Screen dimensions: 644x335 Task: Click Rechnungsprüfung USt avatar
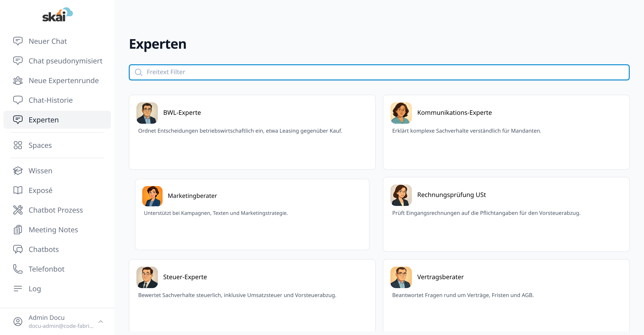click(401, 195)
